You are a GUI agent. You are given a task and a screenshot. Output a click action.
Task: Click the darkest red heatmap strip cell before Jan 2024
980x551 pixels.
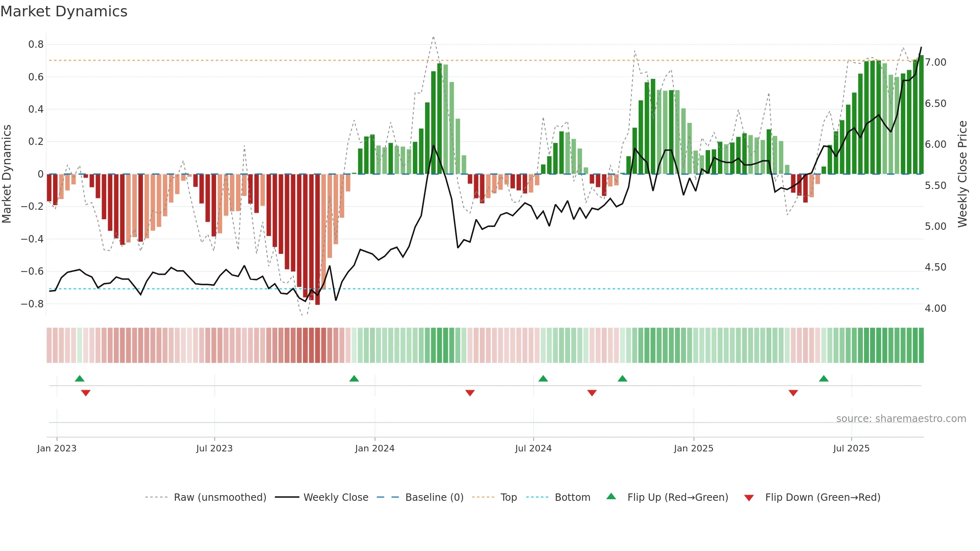(x=317, y=345)
